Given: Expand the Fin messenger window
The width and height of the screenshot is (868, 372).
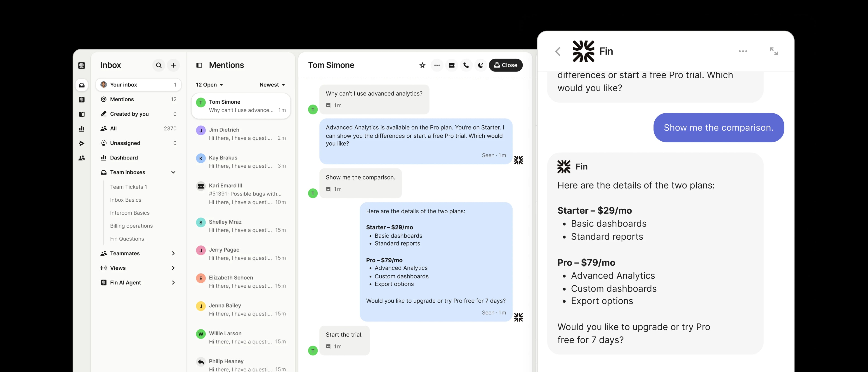Looking at the screenshot, I should pyautogui.click(x=774, y=51).
